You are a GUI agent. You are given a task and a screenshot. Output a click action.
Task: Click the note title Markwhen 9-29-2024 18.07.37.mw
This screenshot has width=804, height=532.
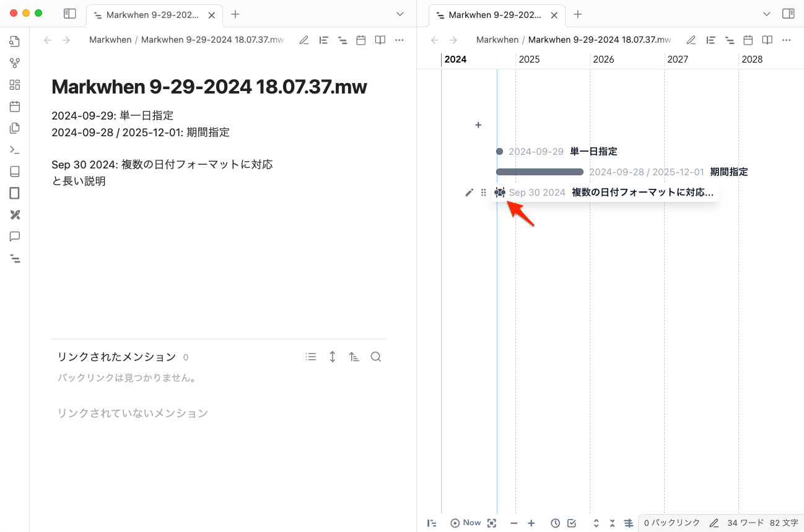tap(209, 87)
